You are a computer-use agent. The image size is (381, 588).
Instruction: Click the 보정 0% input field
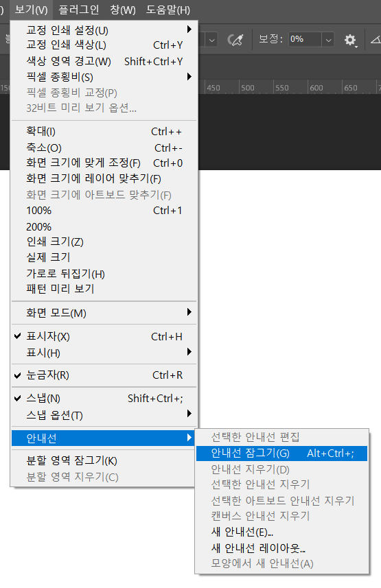305,39
